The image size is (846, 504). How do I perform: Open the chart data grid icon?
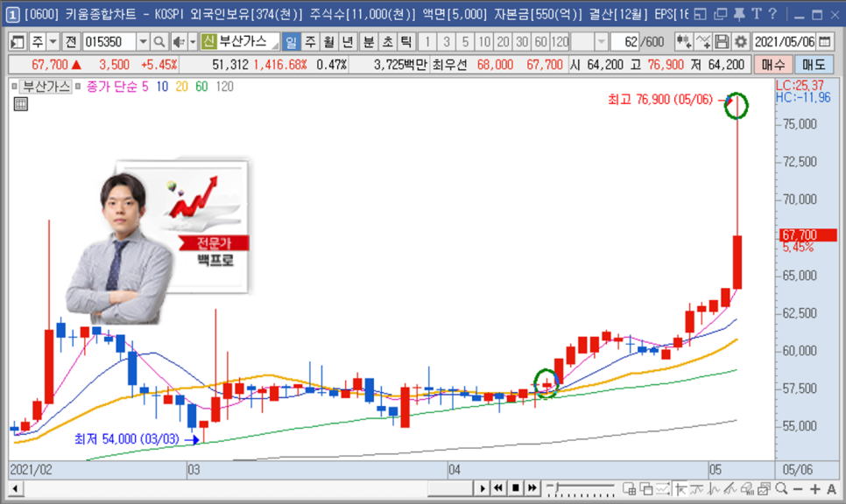(20, 104)
